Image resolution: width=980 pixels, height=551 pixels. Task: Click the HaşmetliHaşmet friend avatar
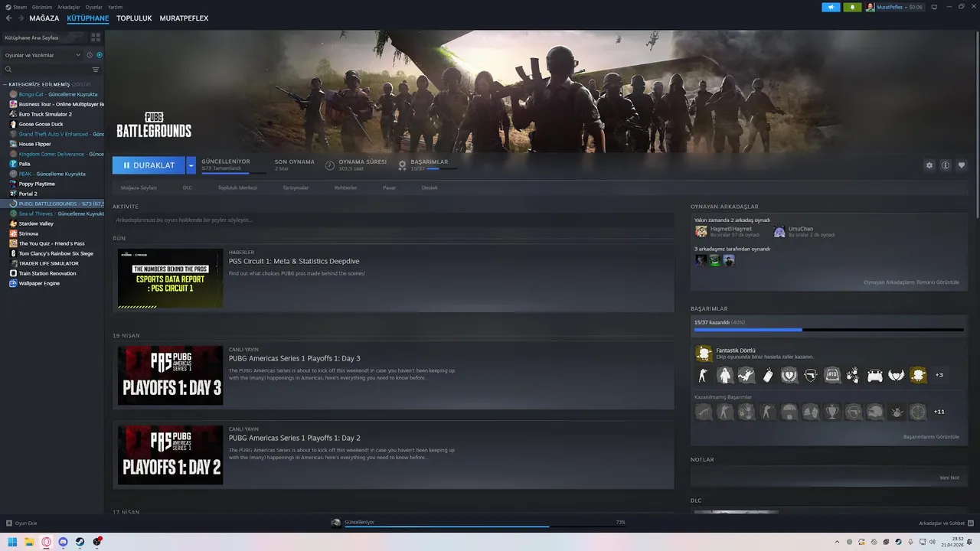(701, 231)
